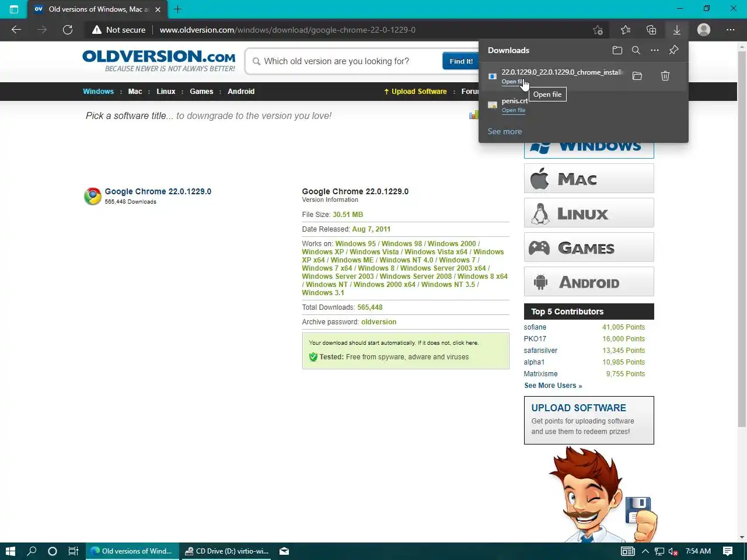Click 'click here' download link text
The width and height of the screenshot is (747, 560).
pos(465,343)
